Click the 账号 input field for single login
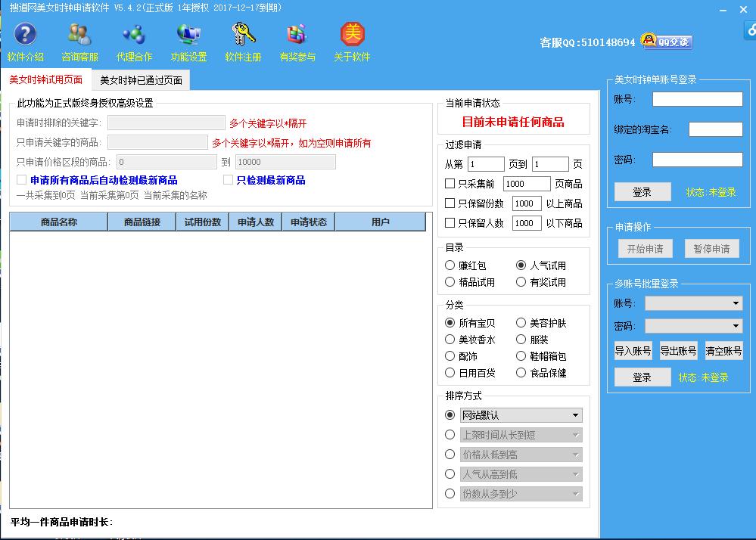The height and width of the screenshot is (540, 756). coord(697,98)
